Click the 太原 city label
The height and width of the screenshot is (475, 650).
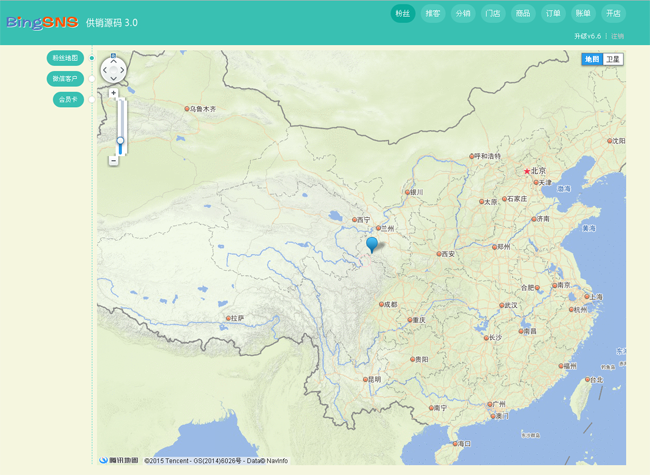click(x=491, y=202)
